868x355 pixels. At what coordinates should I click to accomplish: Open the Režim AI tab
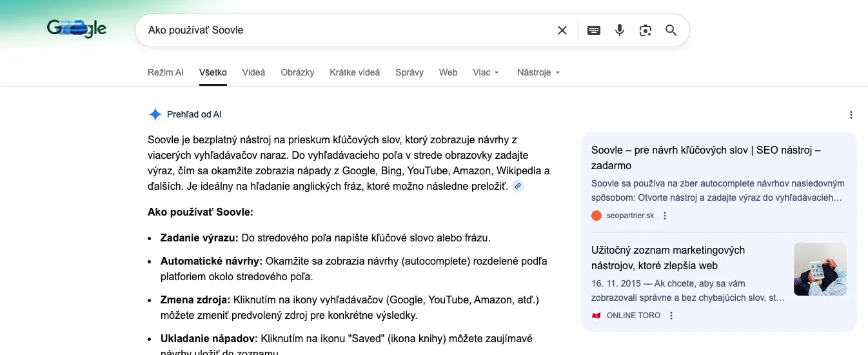coord(166,72)
